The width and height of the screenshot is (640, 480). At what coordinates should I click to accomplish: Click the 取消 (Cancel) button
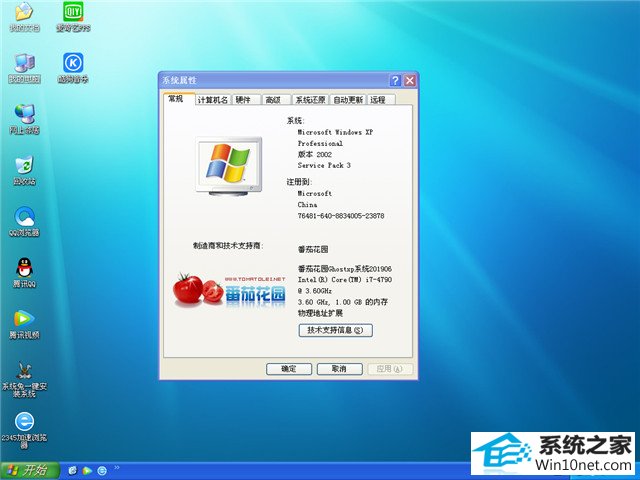tap(340, 369)
